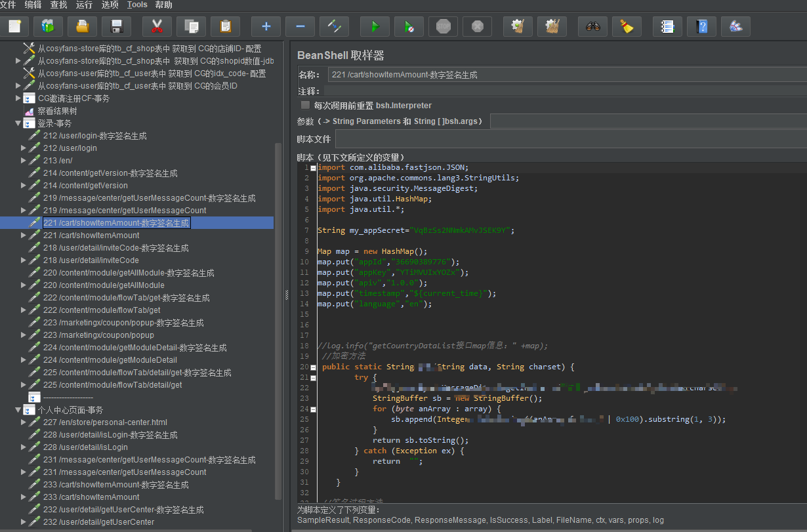Start the test with green play icon
The width and height of the screenshot is (807, 532).
[375, 26]
